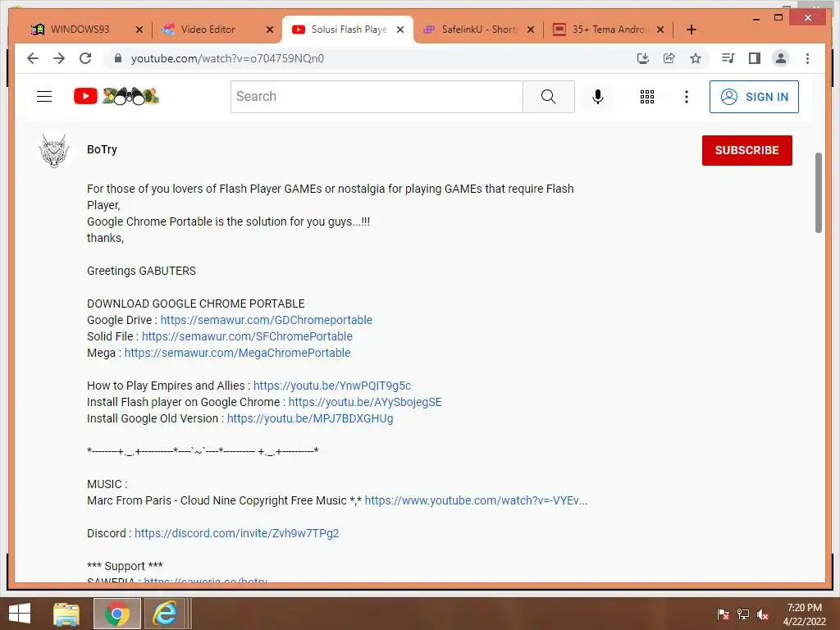Open Windows Start menu
This screenshot has height=630, width=840.
coord(20,614)
